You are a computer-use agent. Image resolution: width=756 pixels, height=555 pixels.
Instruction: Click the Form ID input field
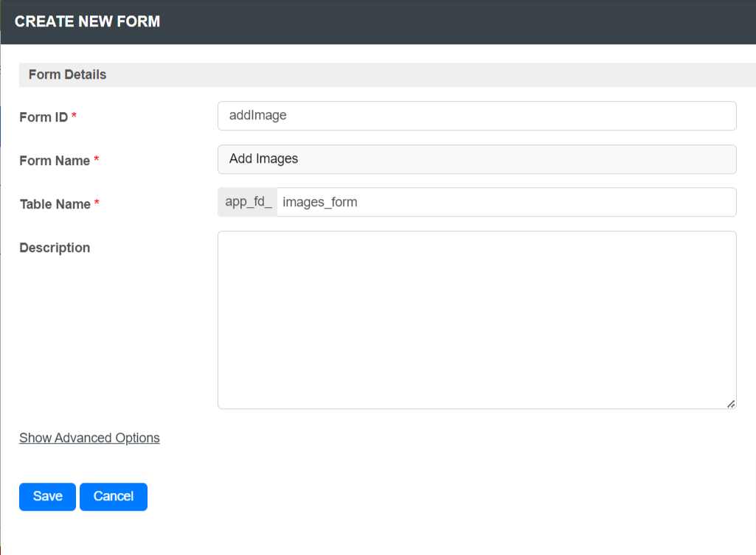(476, 116)
